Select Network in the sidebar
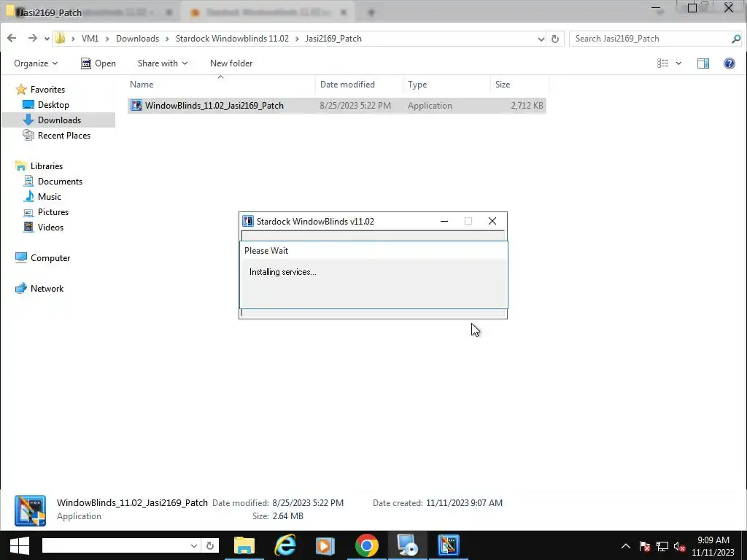Image resolution: width=747 pixels, height=560 pixels. (x=39, y=288)
